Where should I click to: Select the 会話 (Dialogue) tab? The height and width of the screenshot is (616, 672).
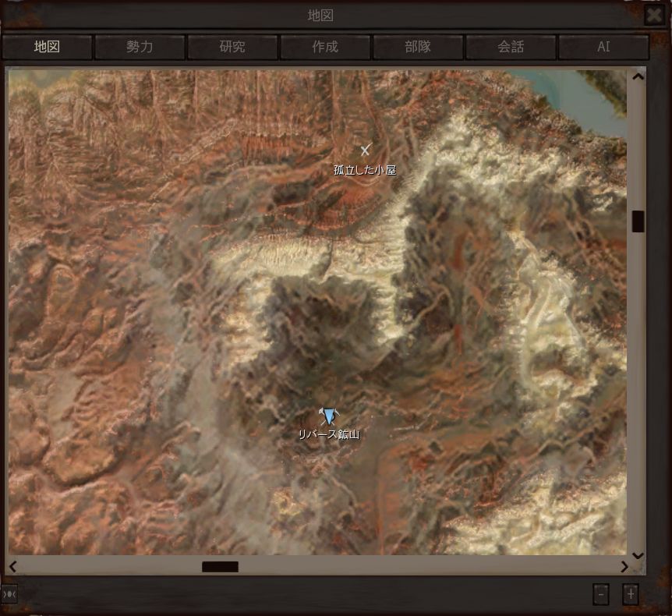[511, 47]
